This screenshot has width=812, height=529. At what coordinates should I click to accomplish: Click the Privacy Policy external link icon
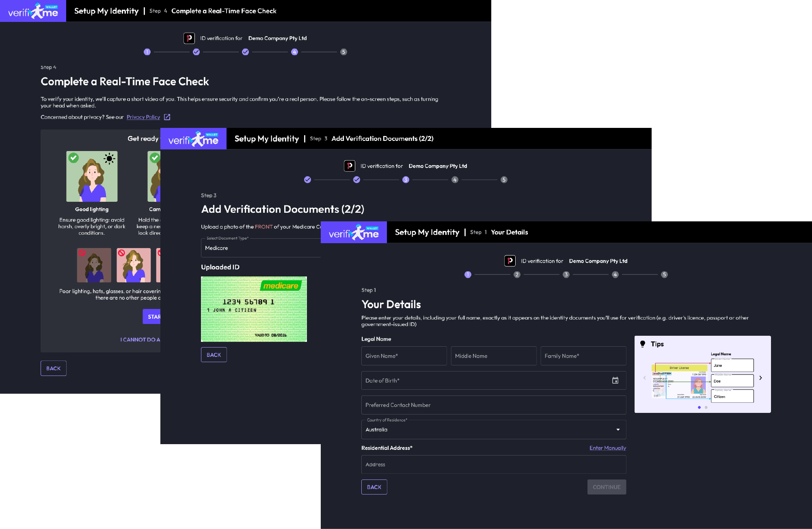[x=167, y=117]
